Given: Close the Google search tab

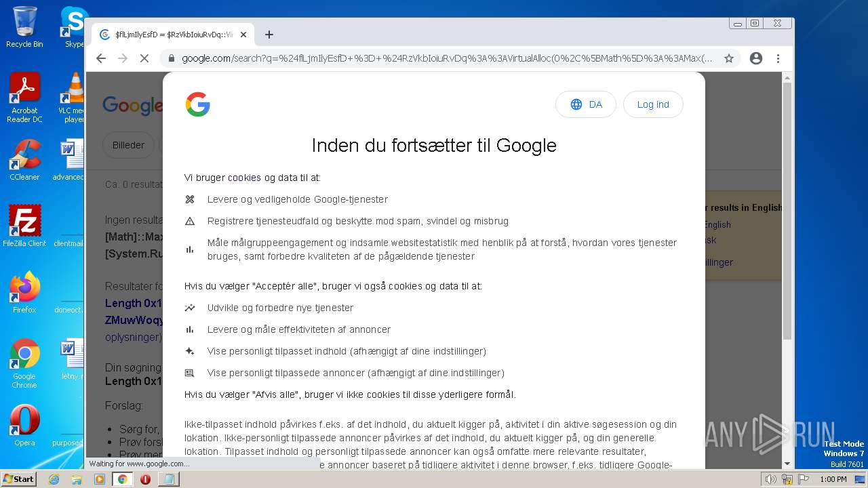Looking at the screenshot, I should pos(243,35).
